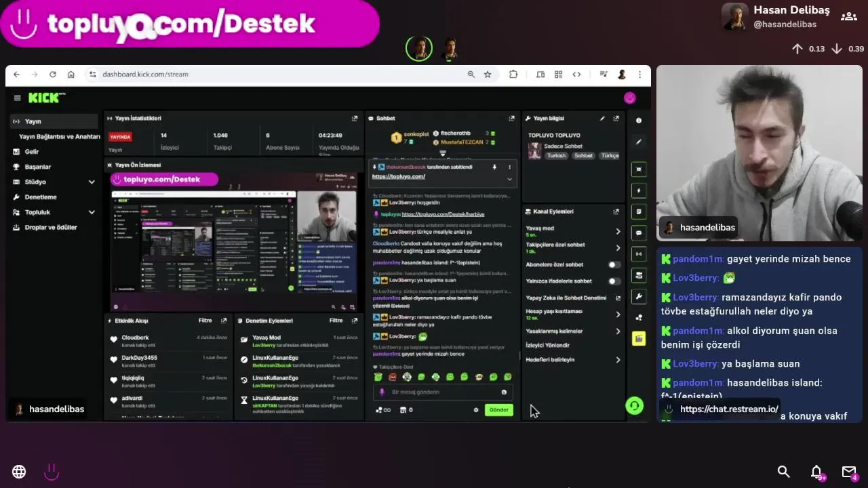868x488 pixels.
Task: Bookmark this page with the star icon
Action: pos(488,75)
